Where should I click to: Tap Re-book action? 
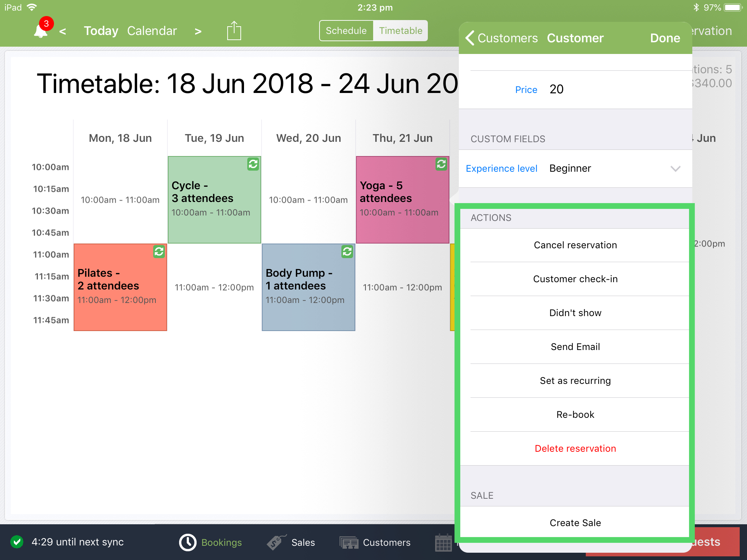pos(576,415)
